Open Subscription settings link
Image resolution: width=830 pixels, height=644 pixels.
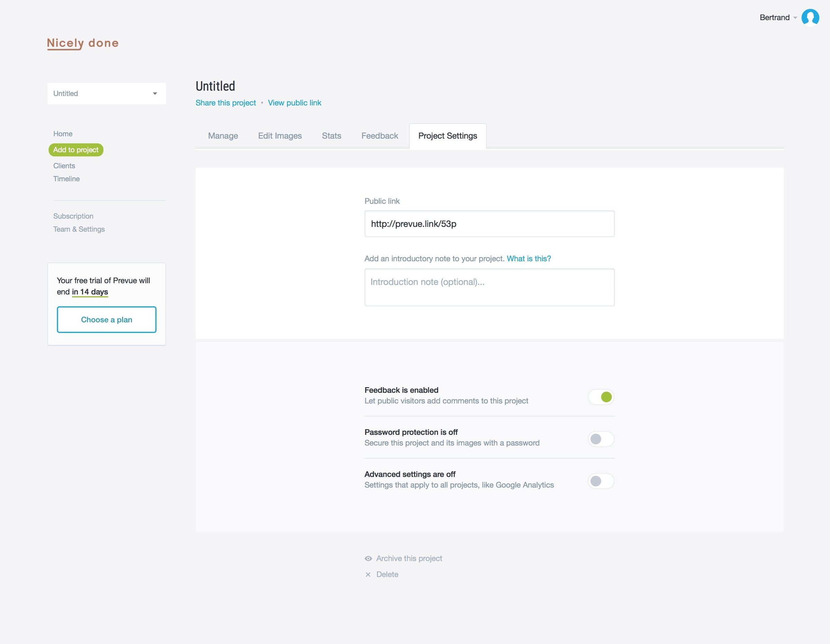[x=73, y=216]
